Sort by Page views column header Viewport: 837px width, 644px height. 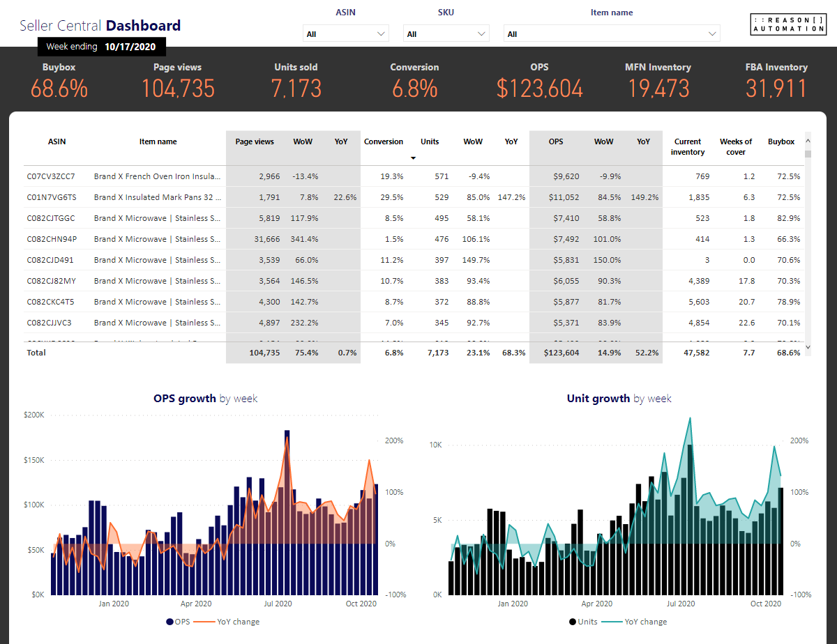(255, 141)
